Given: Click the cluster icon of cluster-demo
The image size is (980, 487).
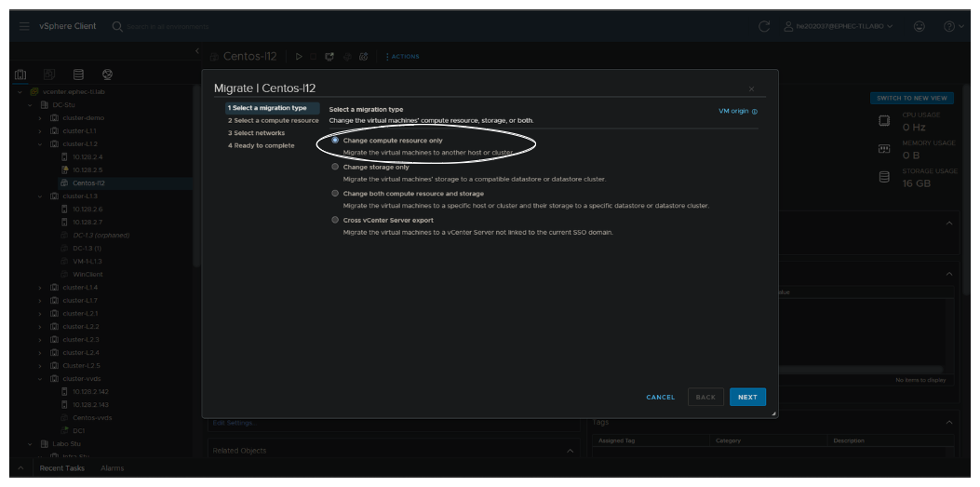Looking at the screenshot, I should pyautogui.click(x=54, y=118).
